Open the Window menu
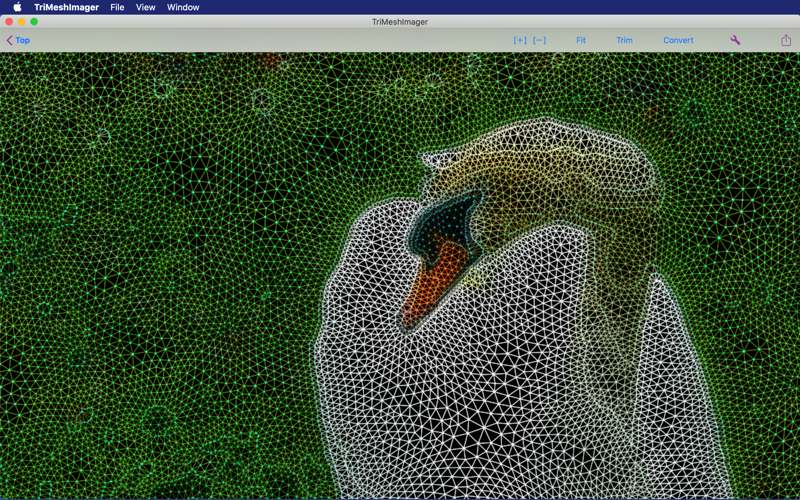The width and height of the screenshot is (800, 500). (183, 7)
